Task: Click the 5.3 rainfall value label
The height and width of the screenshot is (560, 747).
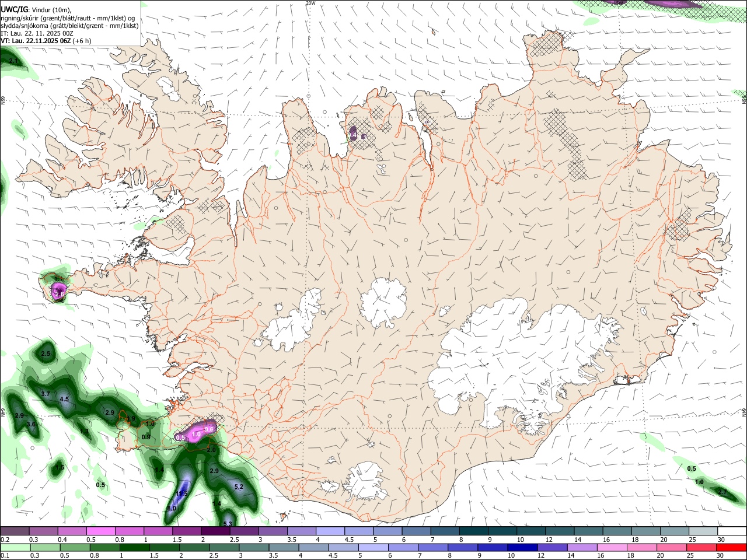Action: coord(228,524)
